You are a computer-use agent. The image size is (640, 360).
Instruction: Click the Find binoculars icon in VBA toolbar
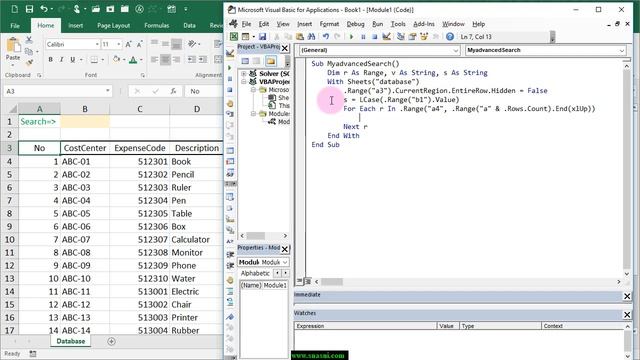[311, 37]
